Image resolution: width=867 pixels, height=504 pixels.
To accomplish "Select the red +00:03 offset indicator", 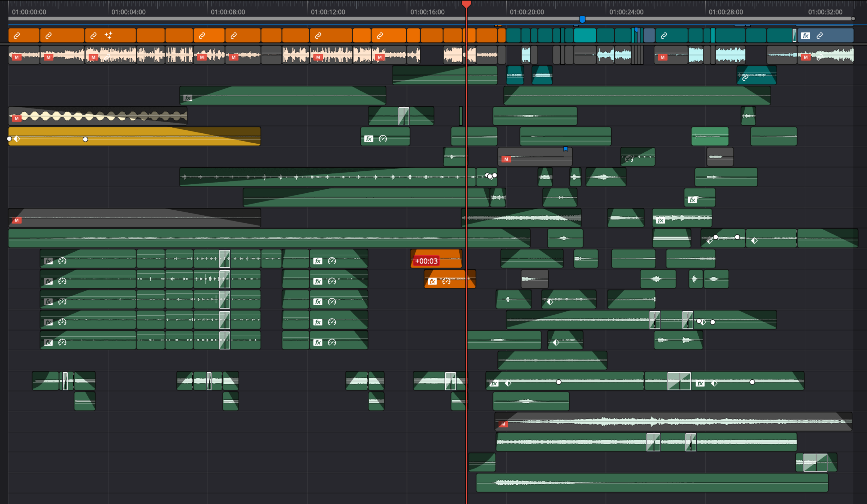I will point(426,261).
